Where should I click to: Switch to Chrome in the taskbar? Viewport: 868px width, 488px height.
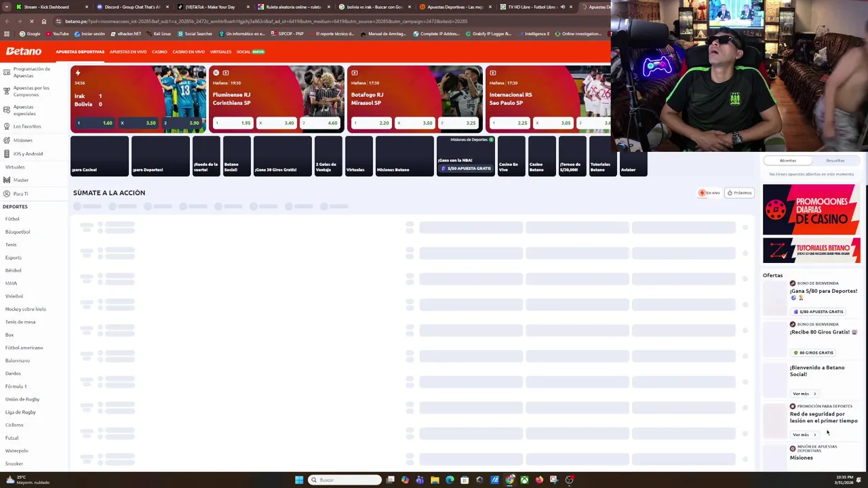pos(509,480)
